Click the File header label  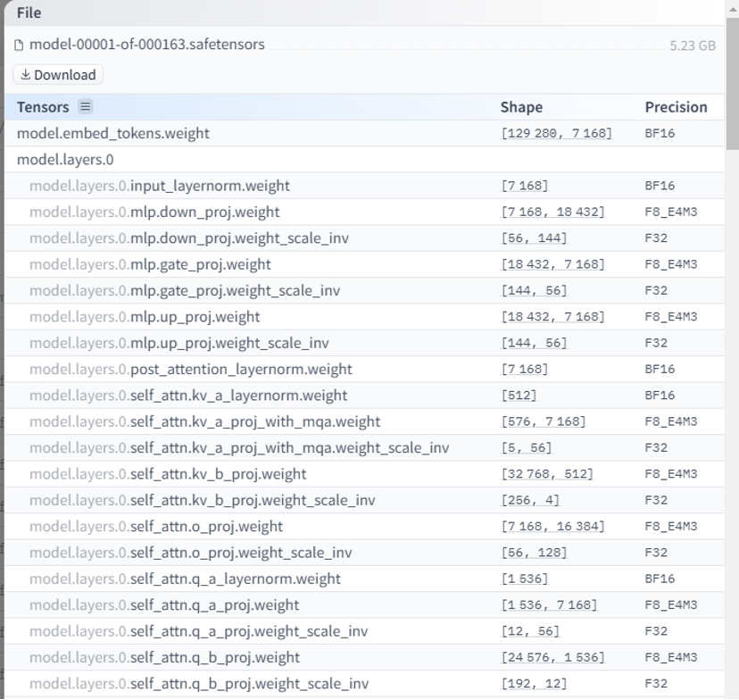coord(29,12)
